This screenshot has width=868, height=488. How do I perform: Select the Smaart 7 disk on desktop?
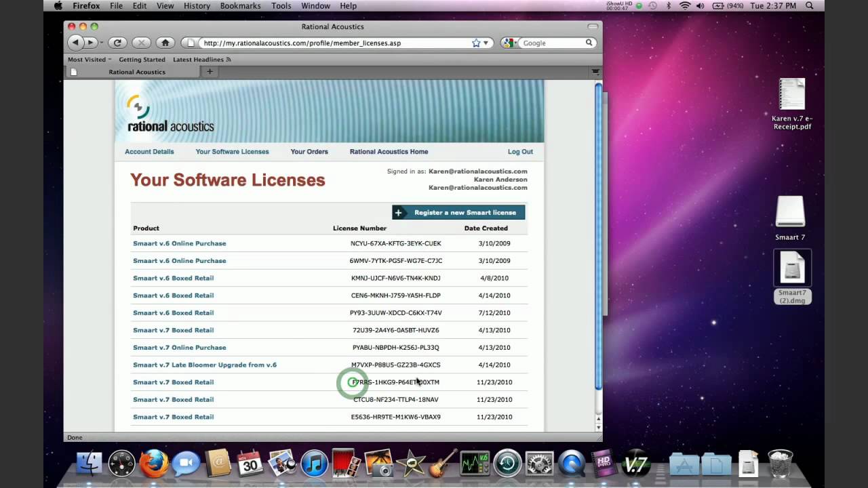(790, 218)
